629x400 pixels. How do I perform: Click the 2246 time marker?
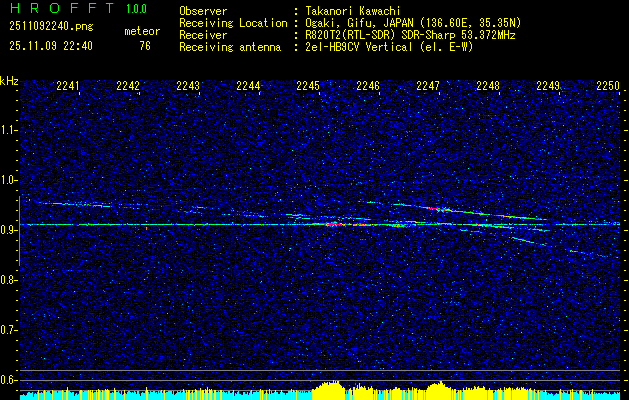pyautogui.click(x=368, y=86)
